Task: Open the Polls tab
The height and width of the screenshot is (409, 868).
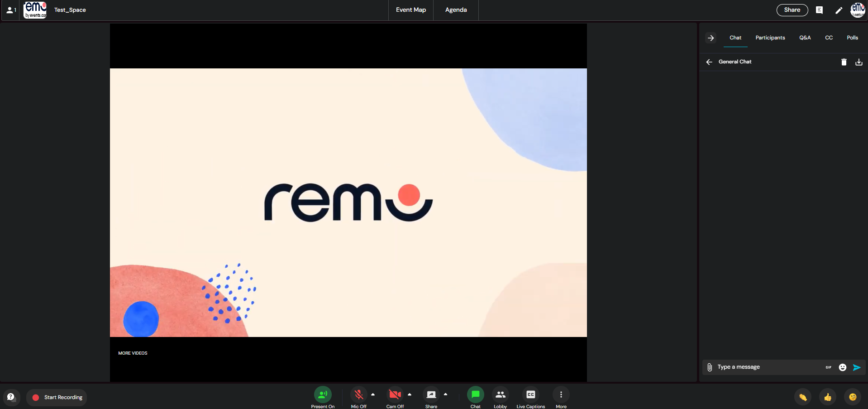Action: pos(852,38)
